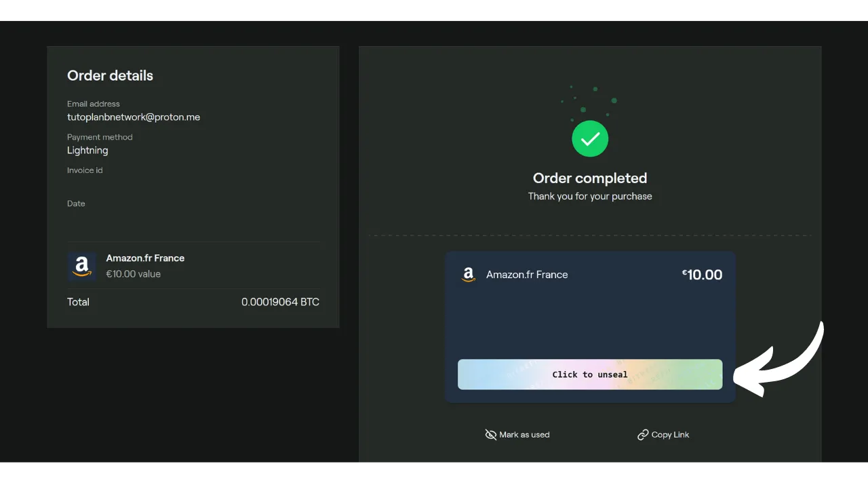
Task: Click the eye-off icon beside Mark as used
Action: (x=491, y=434)
